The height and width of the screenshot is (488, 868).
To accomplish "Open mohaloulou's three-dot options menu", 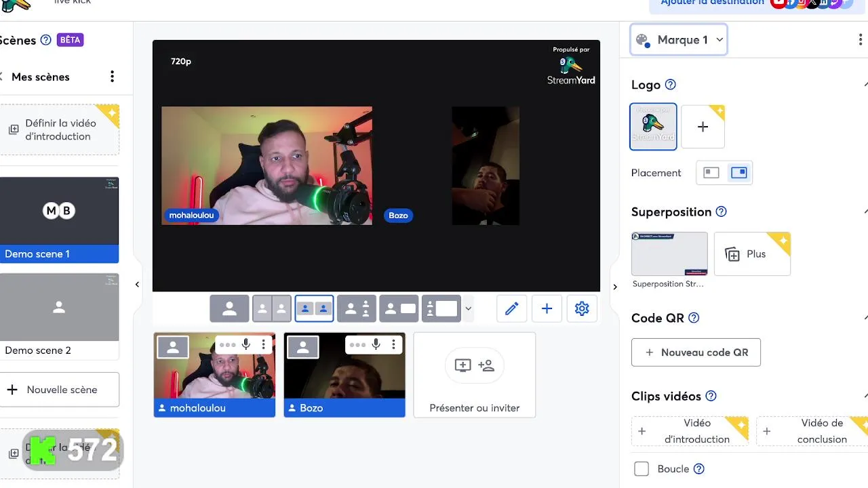I will [x=263, y=345].
